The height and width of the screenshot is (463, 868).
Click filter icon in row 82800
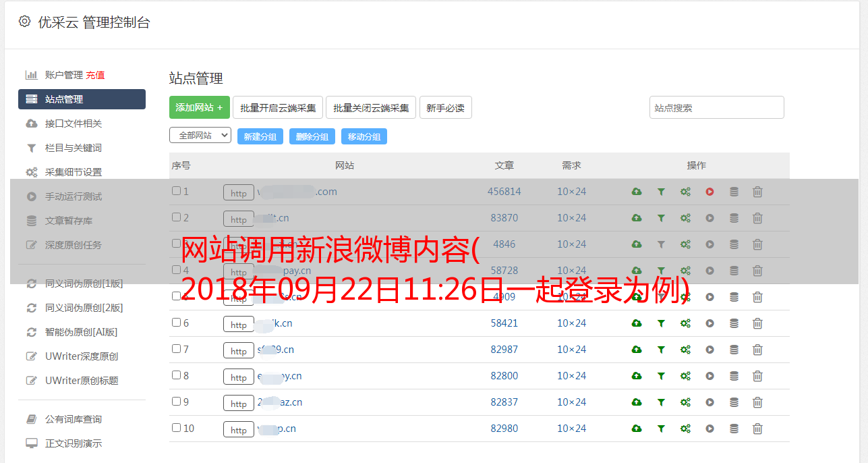[661, 376]
